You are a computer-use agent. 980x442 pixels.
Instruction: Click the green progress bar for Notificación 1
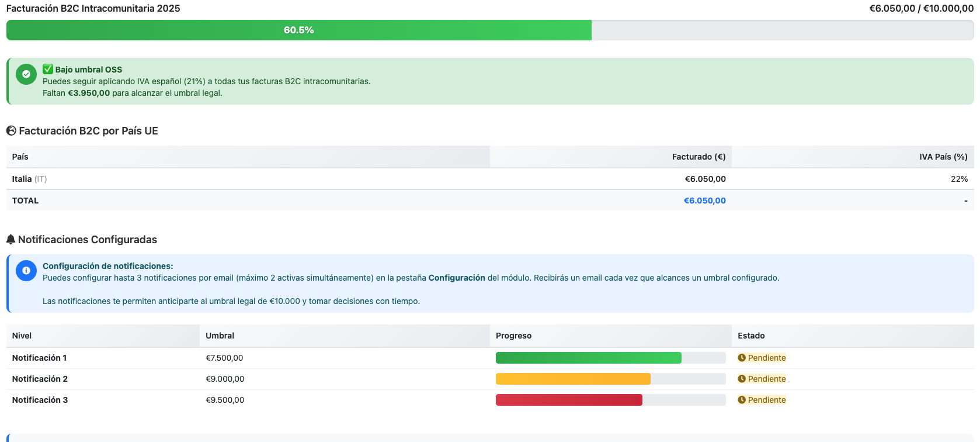tap(588, 358)
